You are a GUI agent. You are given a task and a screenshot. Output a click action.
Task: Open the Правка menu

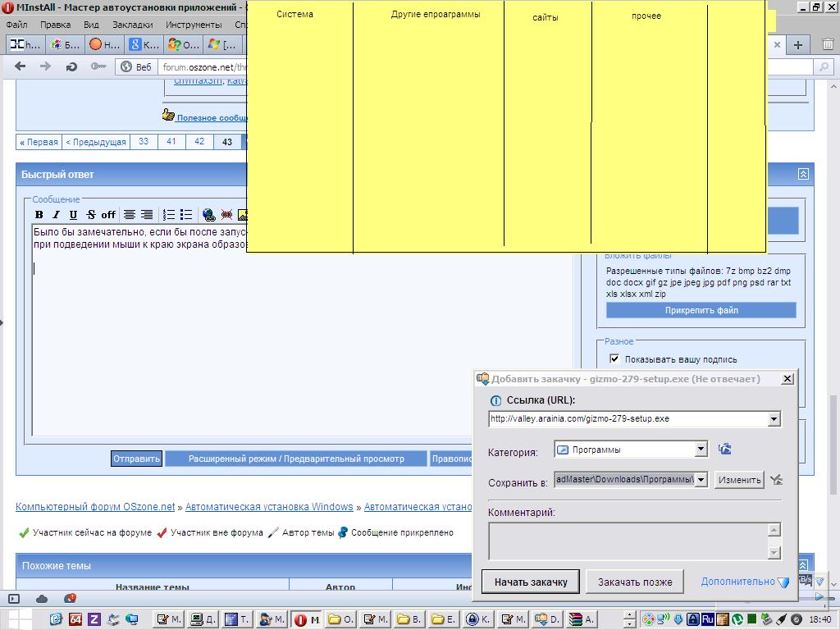pos(55,25)
